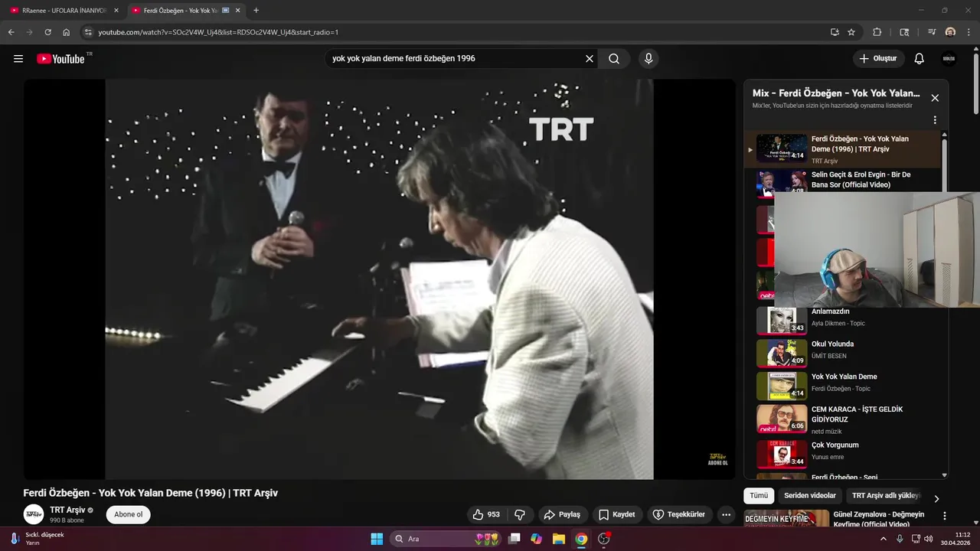Open a new browser tab
This screenshot has height=551, width=980.
(256, 11)
